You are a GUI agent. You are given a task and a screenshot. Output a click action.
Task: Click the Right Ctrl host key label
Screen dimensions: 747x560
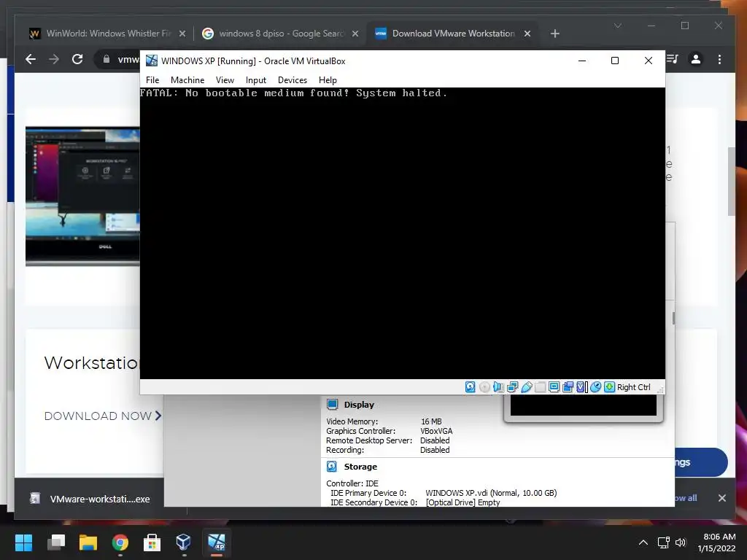tap(634, 387)
